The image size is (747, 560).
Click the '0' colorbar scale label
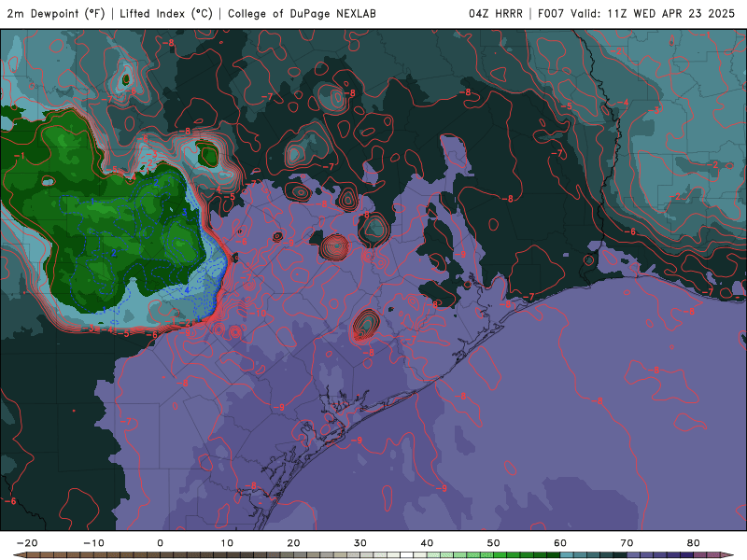coord(160,543)
